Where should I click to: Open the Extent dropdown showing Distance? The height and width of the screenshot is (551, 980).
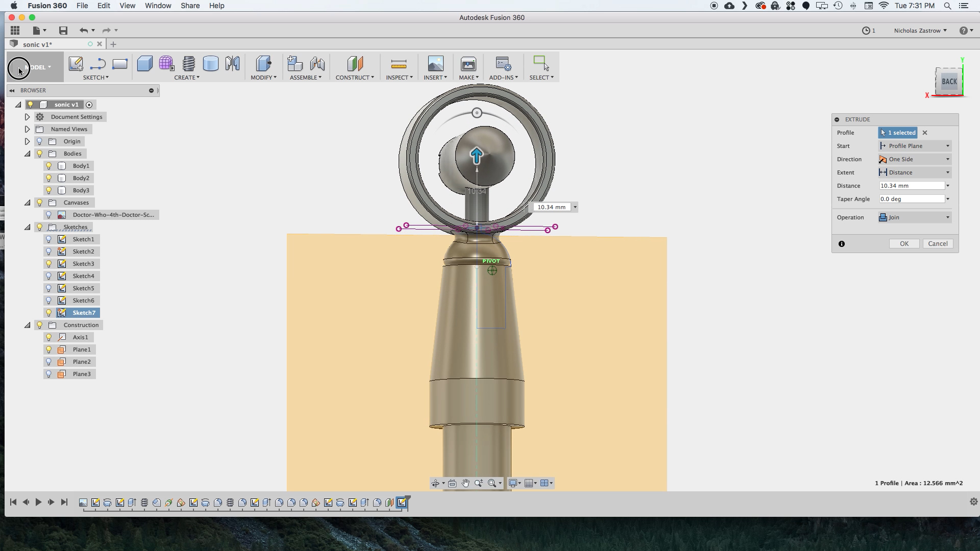915,172
